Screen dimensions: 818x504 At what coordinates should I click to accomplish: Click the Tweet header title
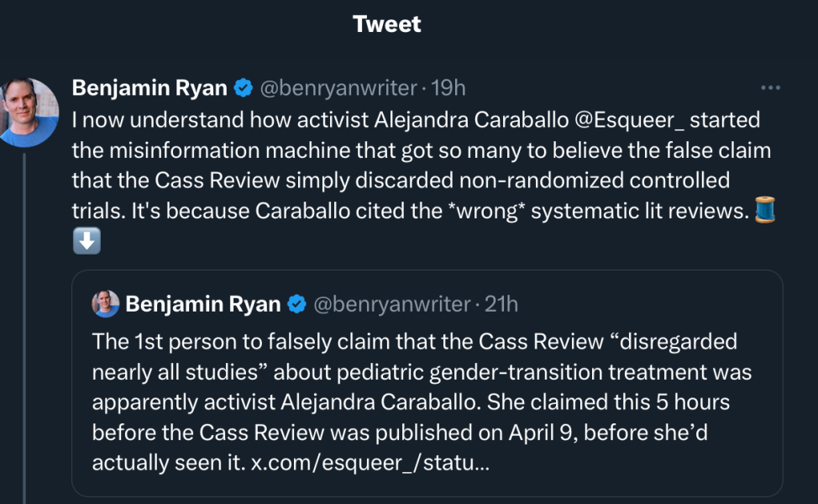(387, 24)
